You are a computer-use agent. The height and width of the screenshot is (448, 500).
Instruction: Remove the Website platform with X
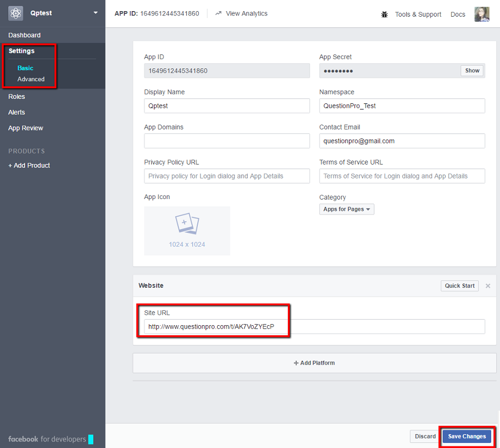tap(488, 286)
